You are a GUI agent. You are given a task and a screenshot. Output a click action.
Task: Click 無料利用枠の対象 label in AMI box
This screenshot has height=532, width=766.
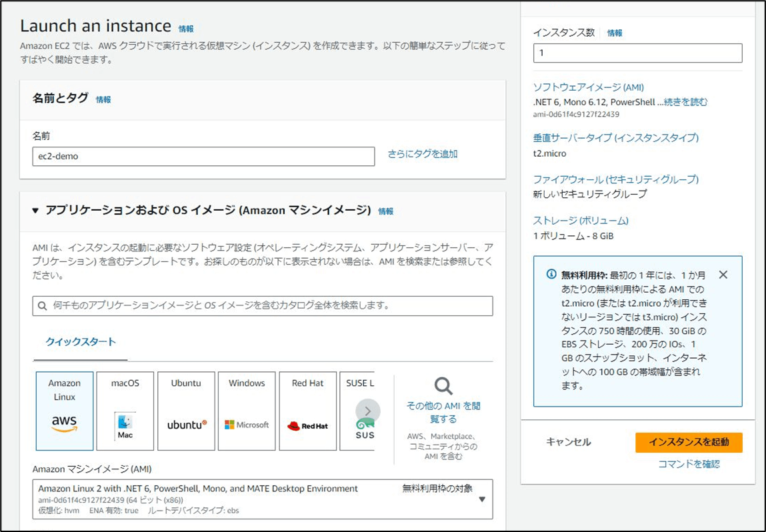click(438, 489)
